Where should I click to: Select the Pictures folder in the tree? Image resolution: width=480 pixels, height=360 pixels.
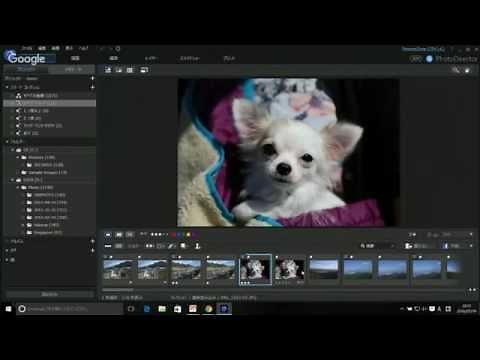pyautogui.click(x=41, y=157)
